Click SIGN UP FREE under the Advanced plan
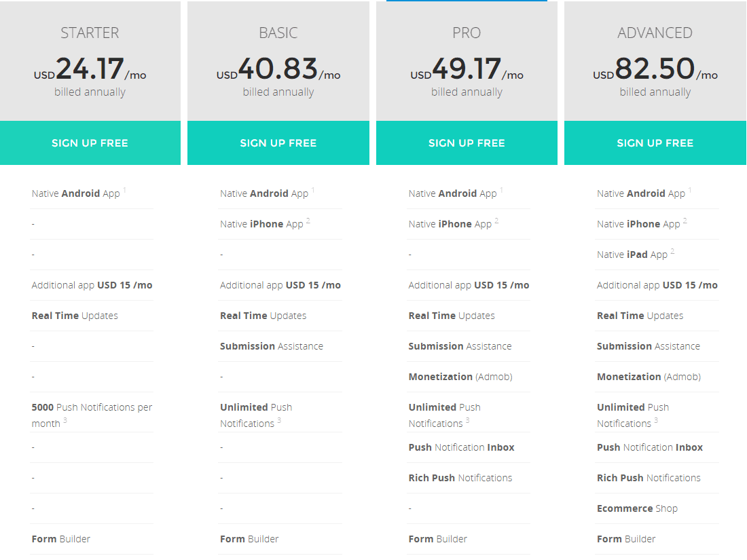The height and width of the screenshot is (560, 747). (655, 143)
